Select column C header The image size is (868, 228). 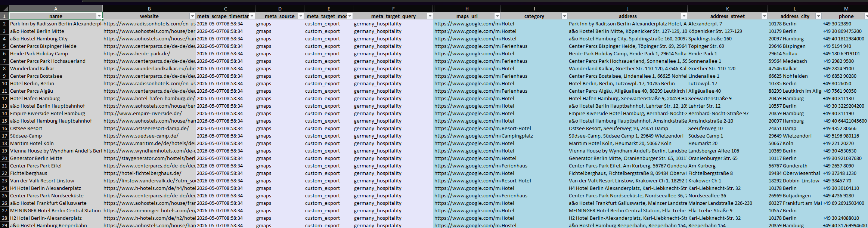(x=226, y=9)
